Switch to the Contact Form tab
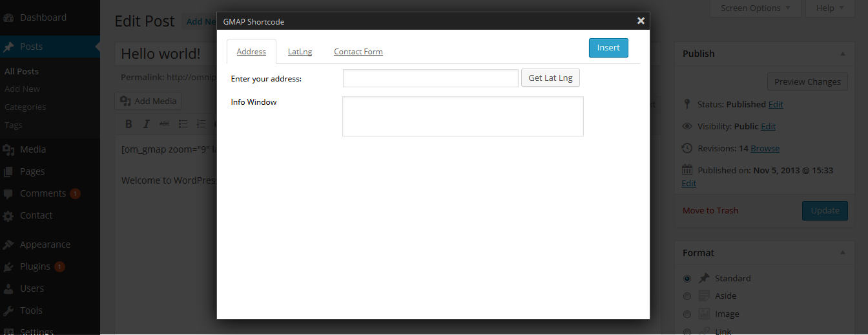Image resolution: width=868 pixels, height=335 pixels. (x=358, y=52)
